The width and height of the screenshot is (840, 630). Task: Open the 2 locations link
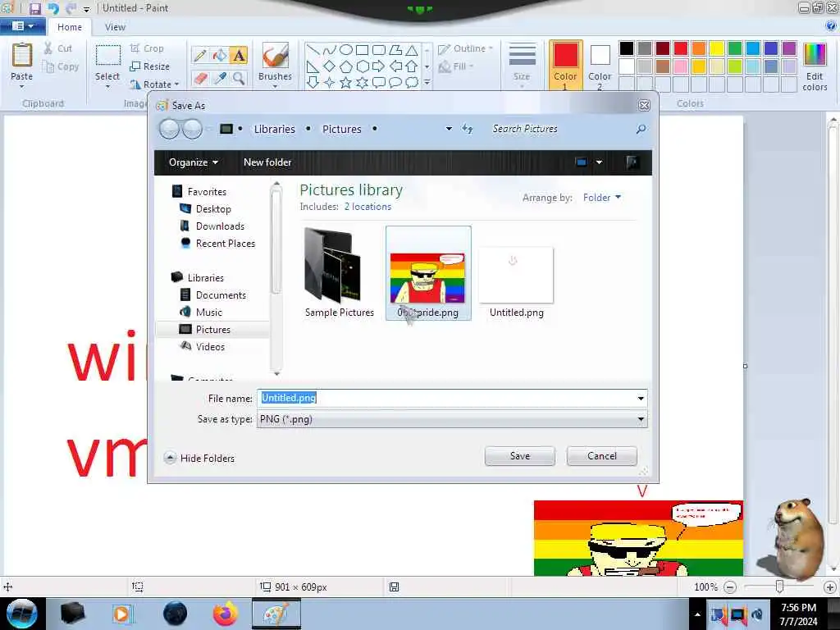point(367,207)
